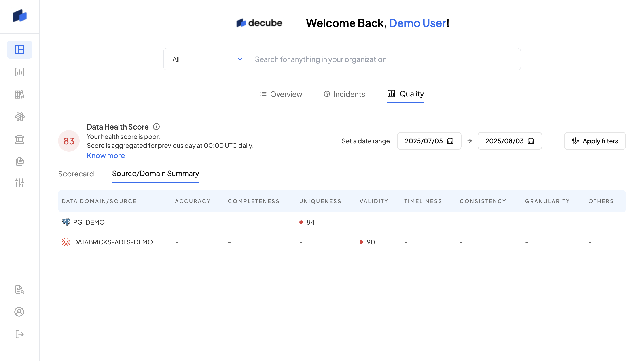Switch to the Overview tab

tap(281, 94)
